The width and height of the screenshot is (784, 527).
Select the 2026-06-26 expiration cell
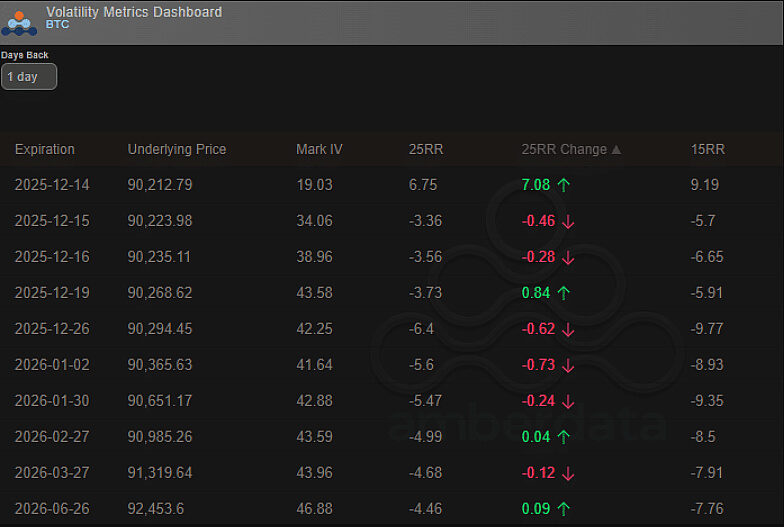point(52,509)
